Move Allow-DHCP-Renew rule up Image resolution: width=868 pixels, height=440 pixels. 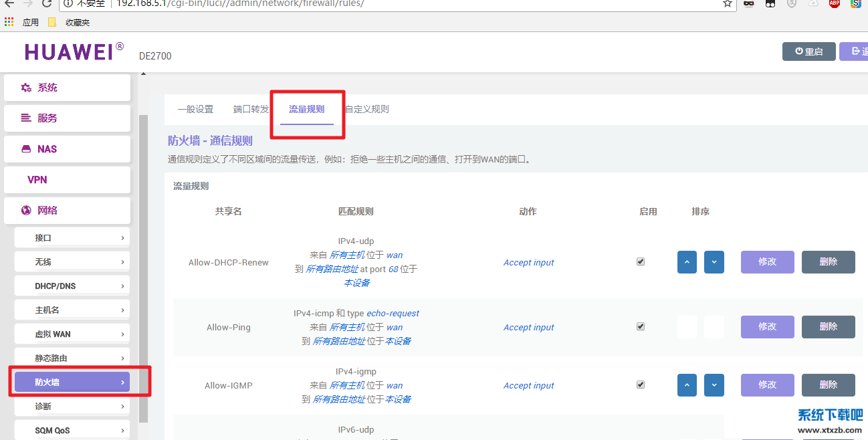click(687, 262)
